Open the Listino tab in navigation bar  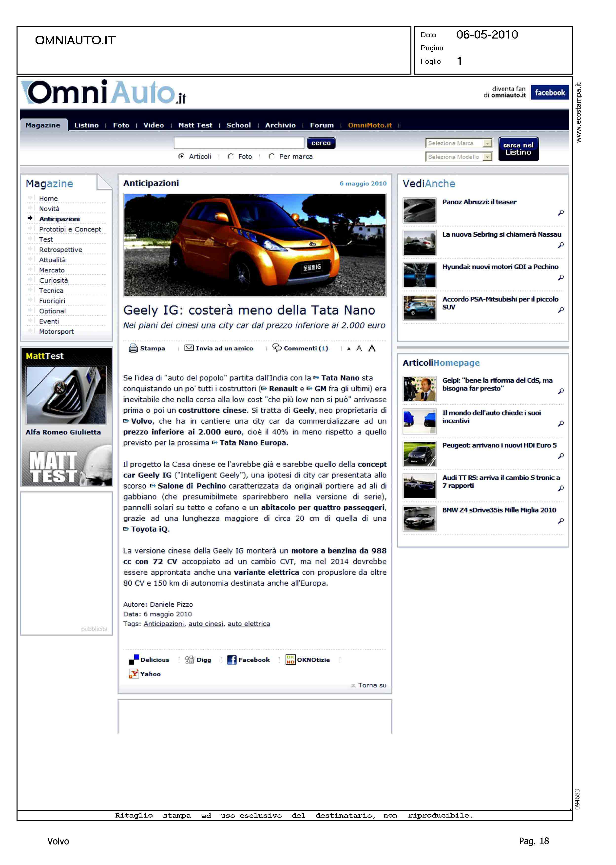point(86,125)
